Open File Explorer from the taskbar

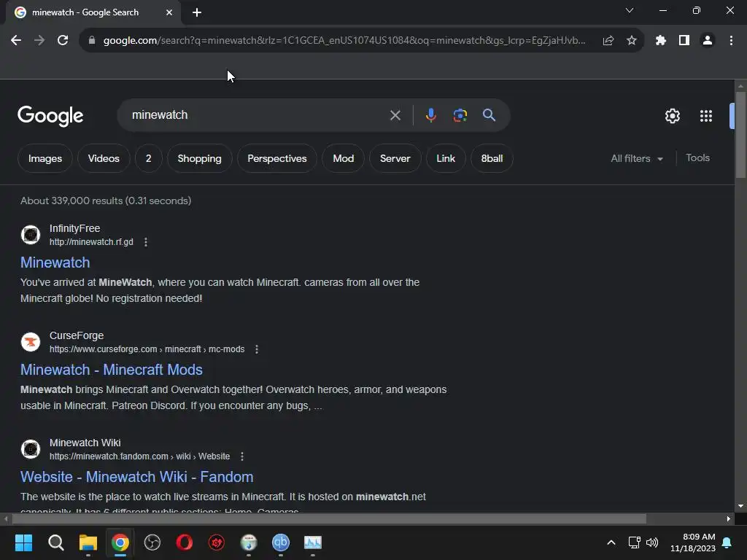pos(88,542)
